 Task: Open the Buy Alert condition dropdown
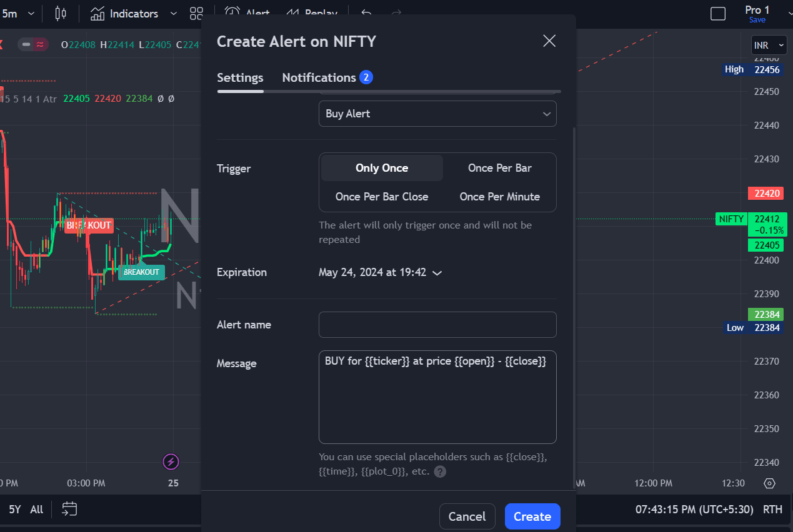tap(437, 114)
